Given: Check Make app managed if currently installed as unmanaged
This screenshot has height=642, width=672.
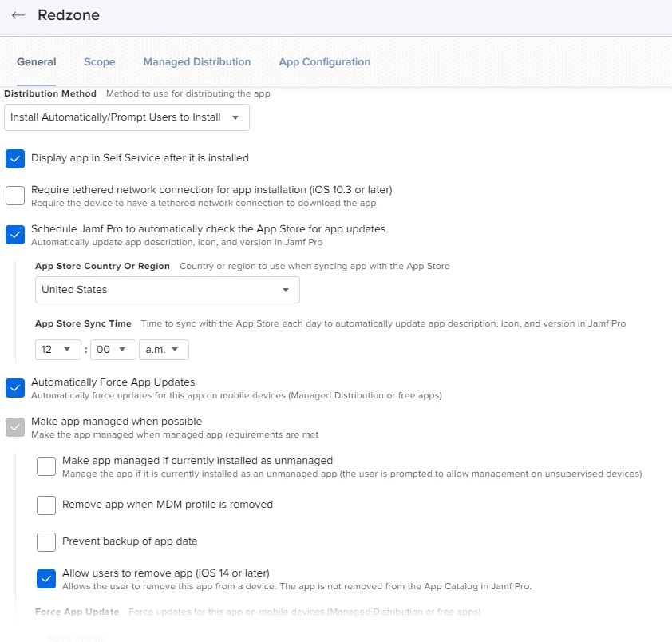Looking at the screenshot, I should (46, 466).
